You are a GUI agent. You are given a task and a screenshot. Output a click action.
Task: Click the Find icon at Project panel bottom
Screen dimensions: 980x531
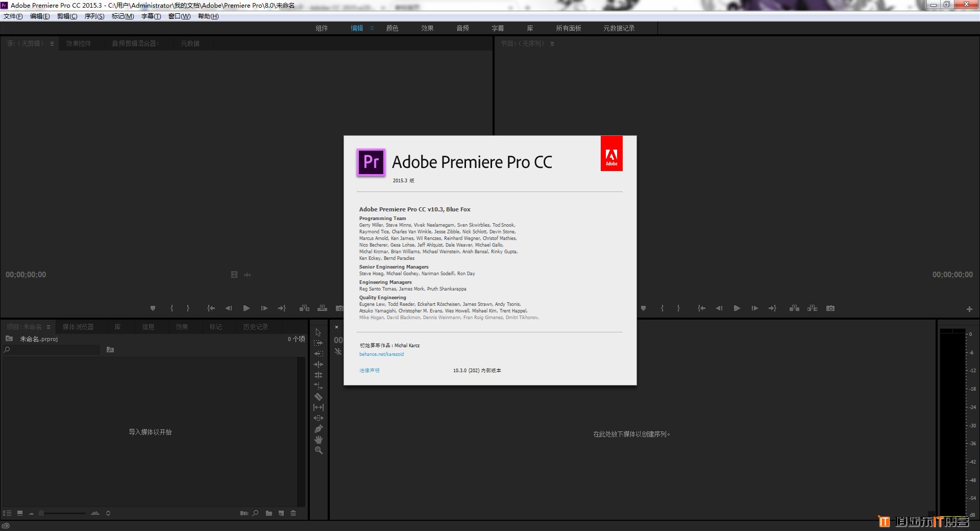(255, 513)
